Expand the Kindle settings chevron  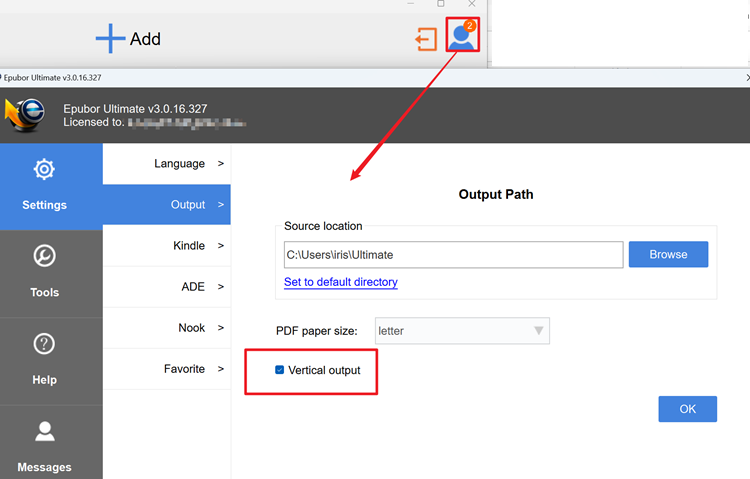(x=221, y=245)
